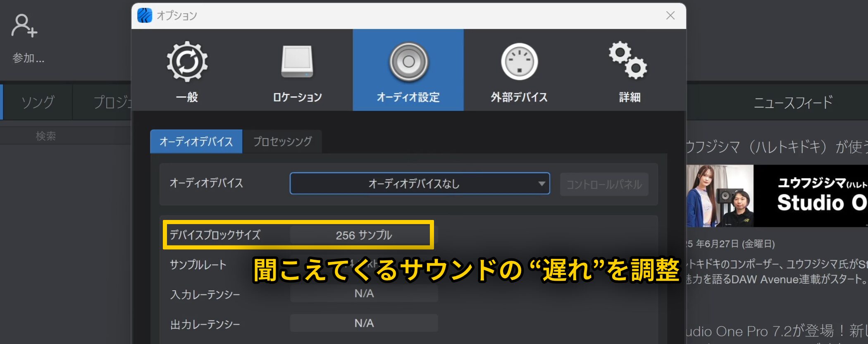
Task: Click the add user 参加 icon
Action: 24,26
